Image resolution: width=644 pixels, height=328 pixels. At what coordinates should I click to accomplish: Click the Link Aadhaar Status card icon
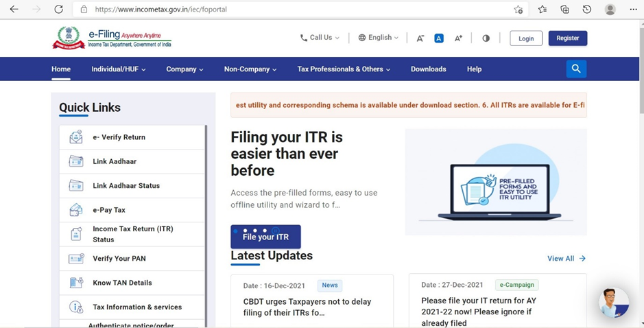click(76, 185)
